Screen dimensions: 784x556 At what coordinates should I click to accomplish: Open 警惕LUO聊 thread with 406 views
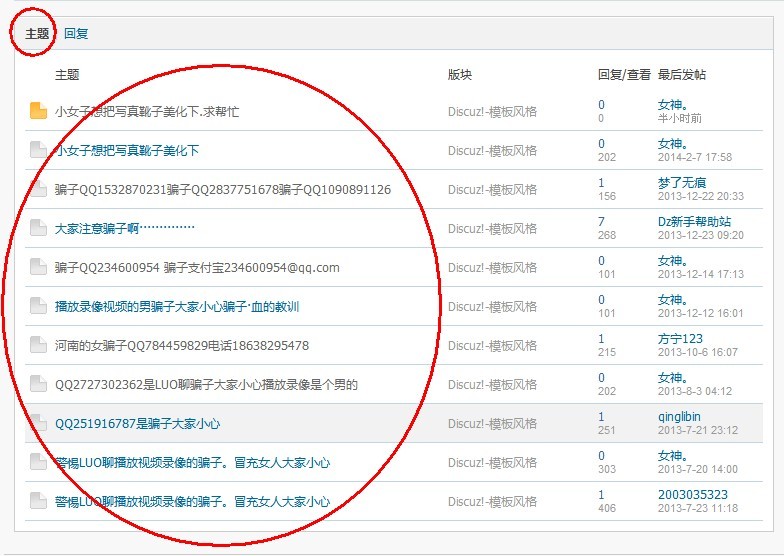click(192, 502)
